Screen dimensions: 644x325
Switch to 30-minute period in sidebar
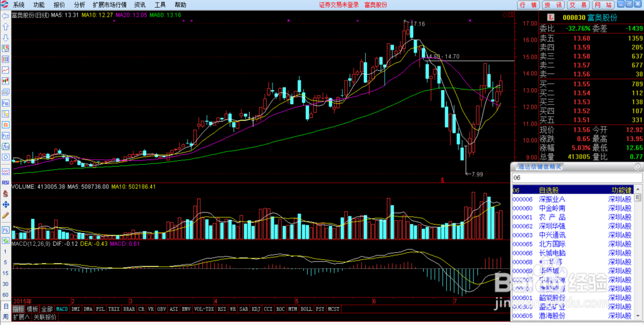pos(5,284)
